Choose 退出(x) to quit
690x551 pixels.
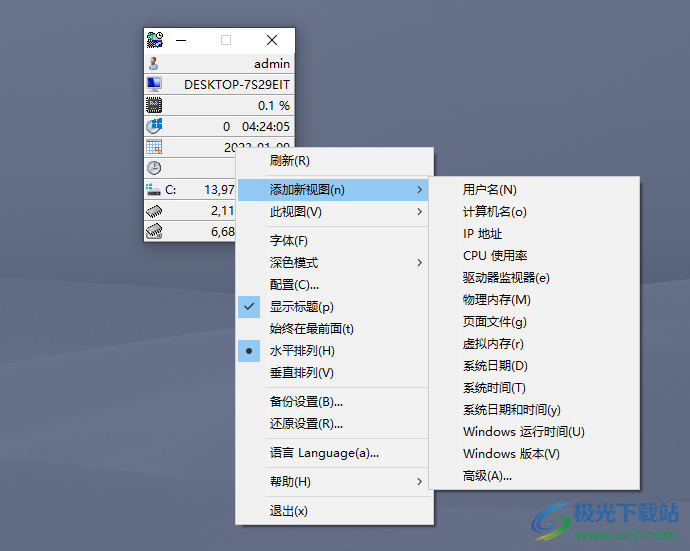click(x=334, y=511)
